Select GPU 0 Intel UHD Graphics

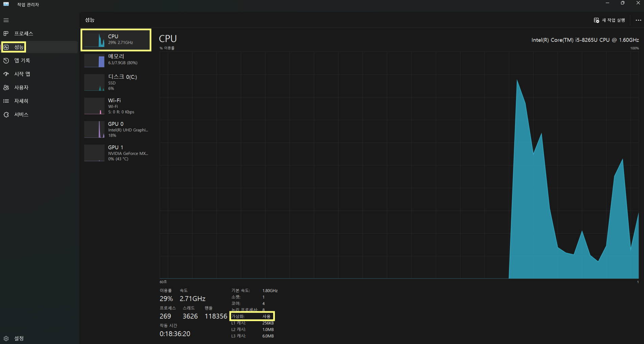(x=116, y=130)
